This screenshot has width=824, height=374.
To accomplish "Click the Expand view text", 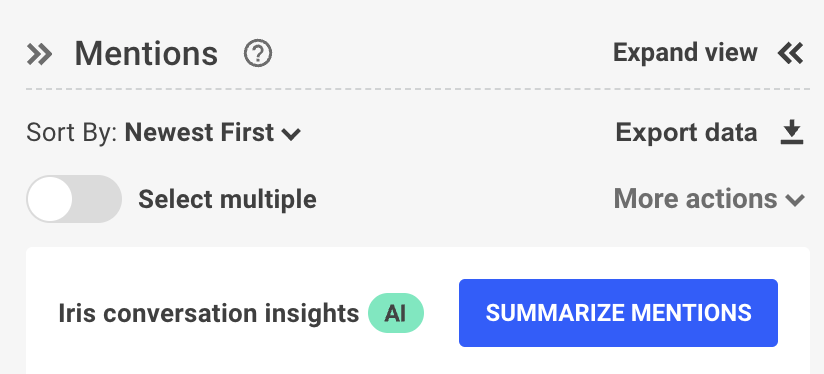I will point(685,53).
